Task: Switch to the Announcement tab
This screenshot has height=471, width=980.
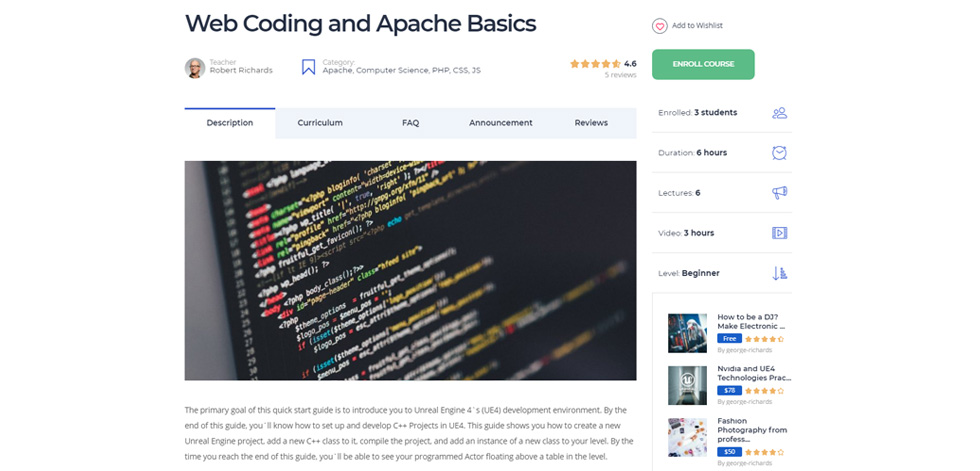Action: tap(501, 123)
